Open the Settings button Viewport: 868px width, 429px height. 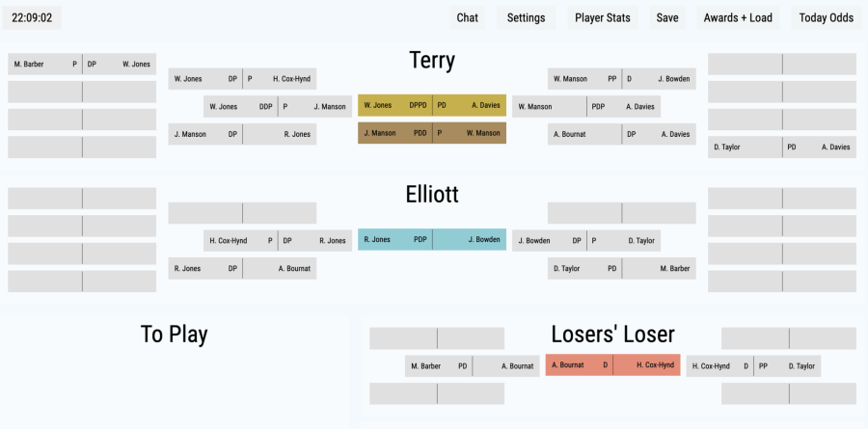(526, 17)
